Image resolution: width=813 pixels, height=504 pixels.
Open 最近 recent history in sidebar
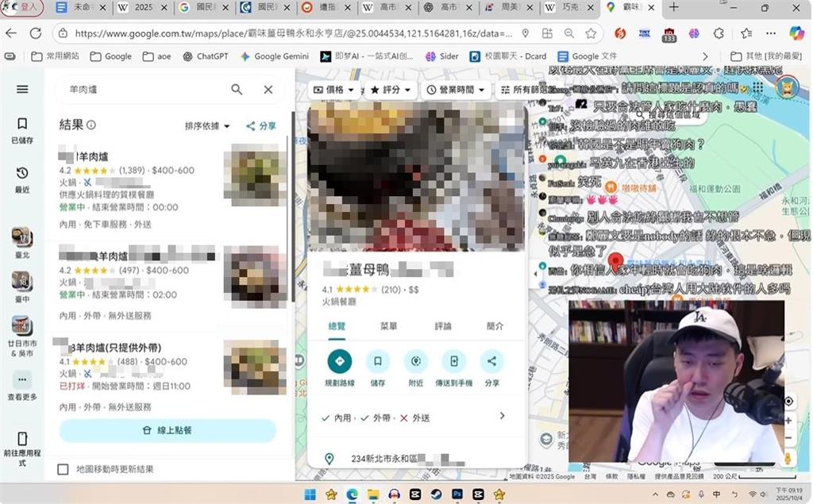(22, 179)
